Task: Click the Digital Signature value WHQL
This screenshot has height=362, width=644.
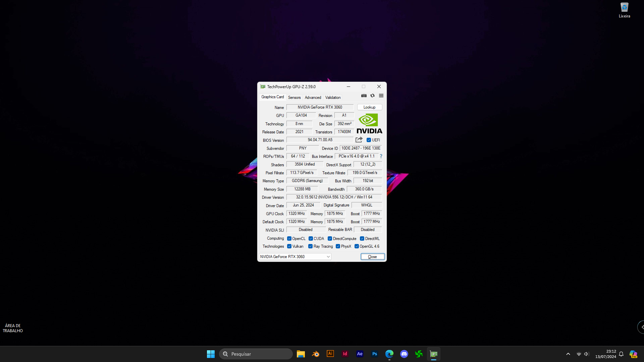Action: tap(367, 205)
